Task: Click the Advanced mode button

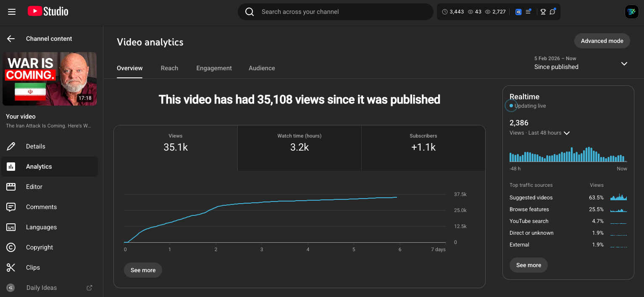Action: [602, 41]
